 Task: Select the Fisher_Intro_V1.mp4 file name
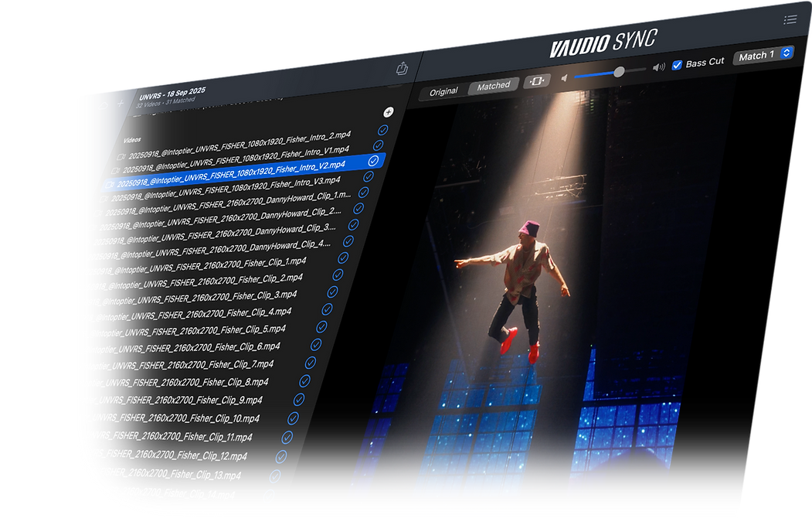click(x=236, y=160)
